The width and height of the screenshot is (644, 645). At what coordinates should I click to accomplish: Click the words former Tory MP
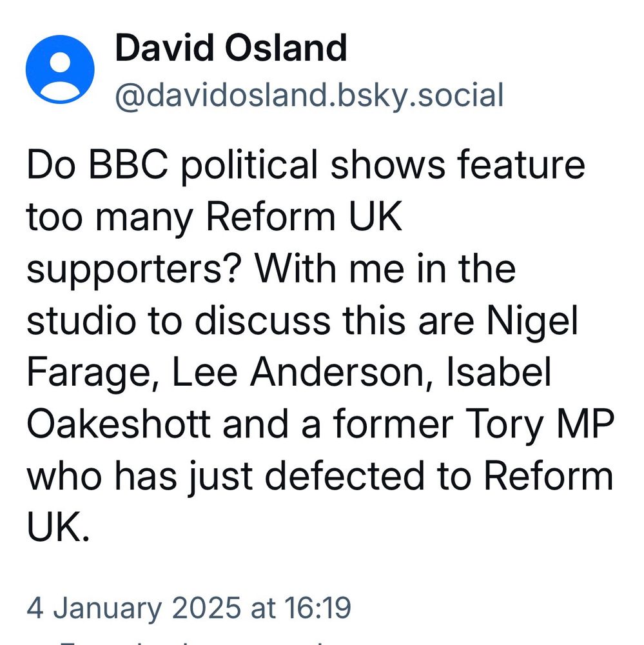(473, 425)
